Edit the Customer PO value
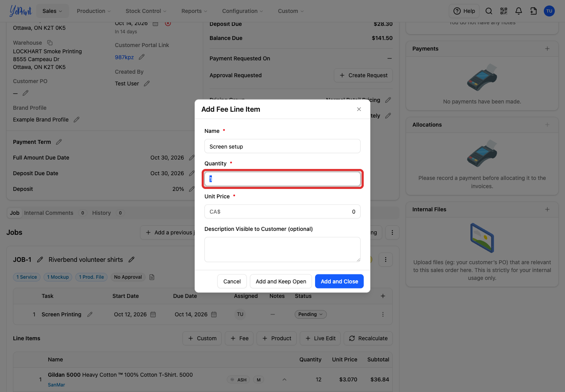Image resolution: width=565 pixels, height=392 pixels. (26, 93)
